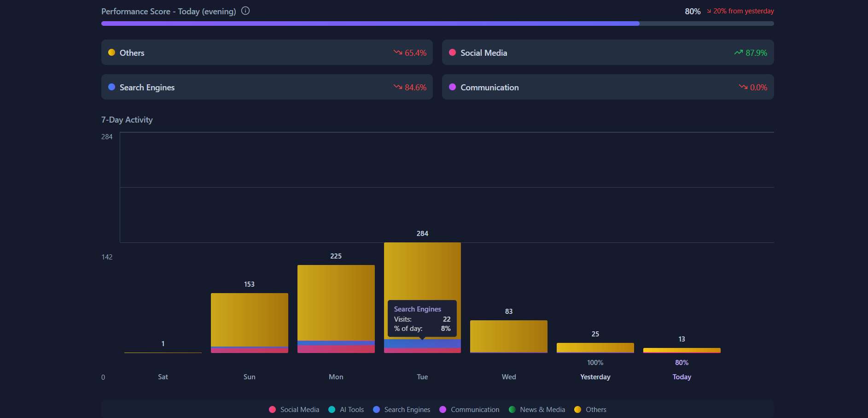Select the Yesterday label on chart axis

tap(595, 377)
